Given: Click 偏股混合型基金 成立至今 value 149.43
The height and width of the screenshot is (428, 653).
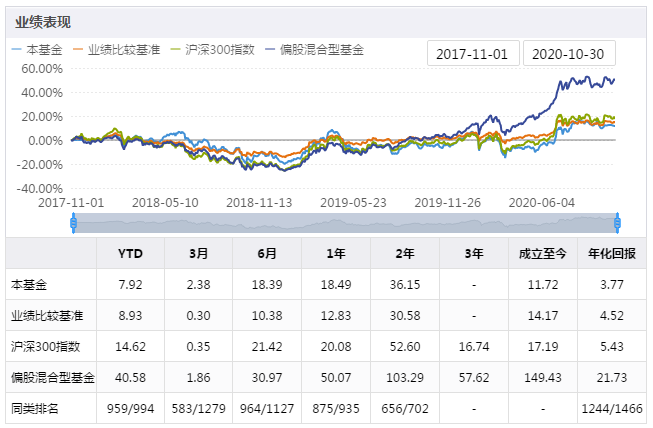Looking at the screenshot, I should 543,378.
